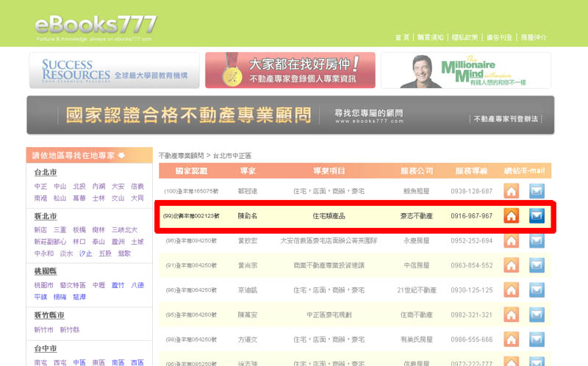Select 中永和 under 新北市
588x366 pixels.
(x=44, y=254)
